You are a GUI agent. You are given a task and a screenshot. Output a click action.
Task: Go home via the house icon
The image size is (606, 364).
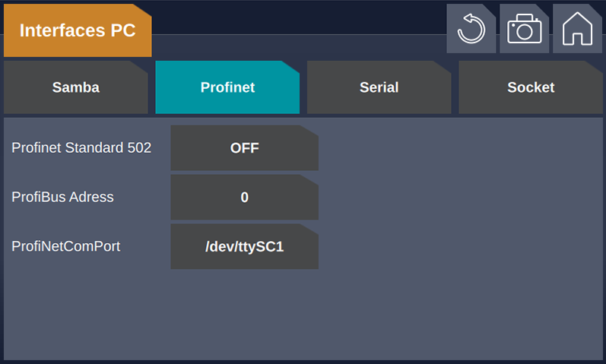[x=577, y=29]
